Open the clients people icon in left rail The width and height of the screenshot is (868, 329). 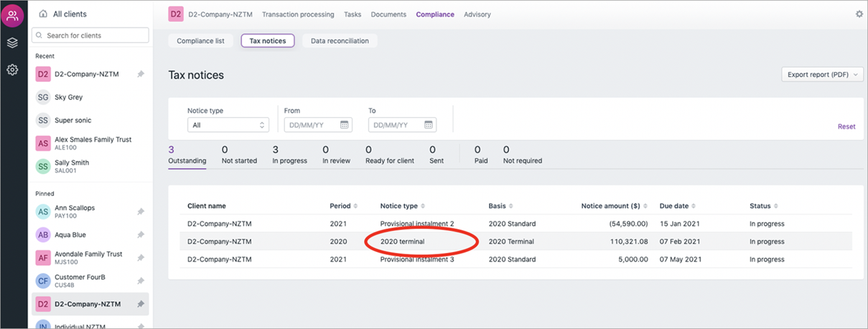click(12, 16)
